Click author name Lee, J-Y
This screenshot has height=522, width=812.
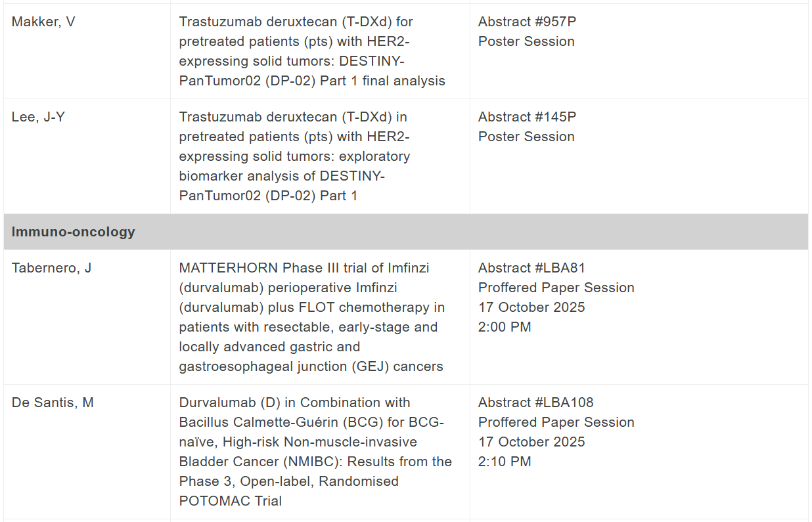pos(38,117)
